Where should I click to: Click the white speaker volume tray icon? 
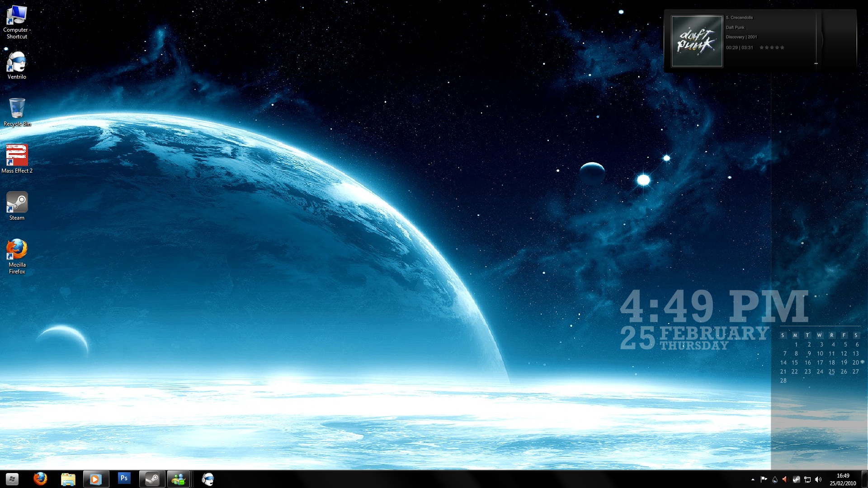818,479
